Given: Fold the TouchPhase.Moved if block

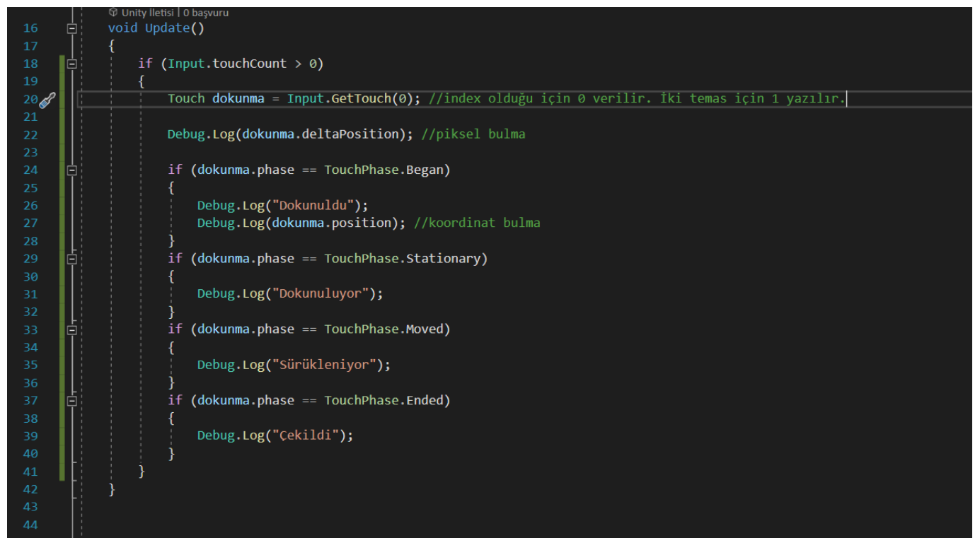Looking at the screenshot, I should coord(71,329).
